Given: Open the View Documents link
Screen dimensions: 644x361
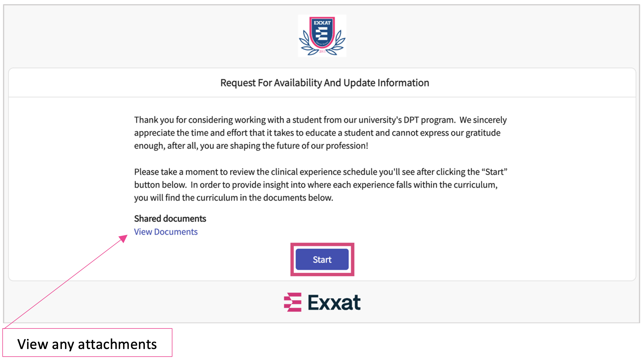Looking at the screenshot, I should [166, 232].
